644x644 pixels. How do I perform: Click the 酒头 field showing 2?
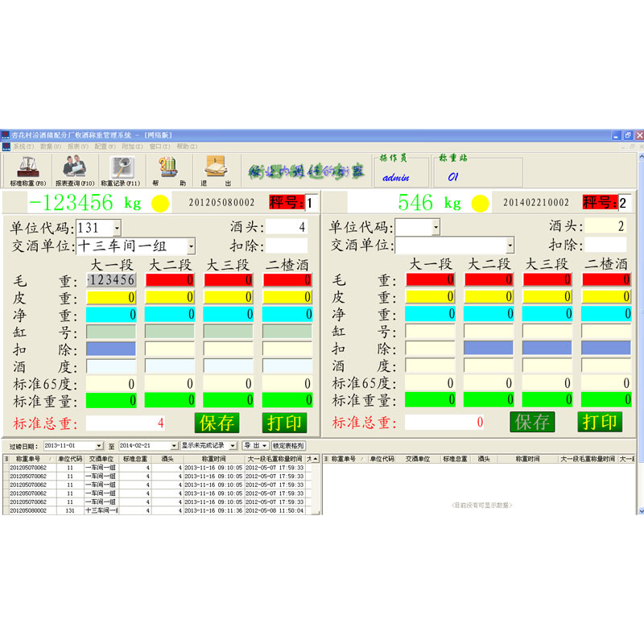605,226
